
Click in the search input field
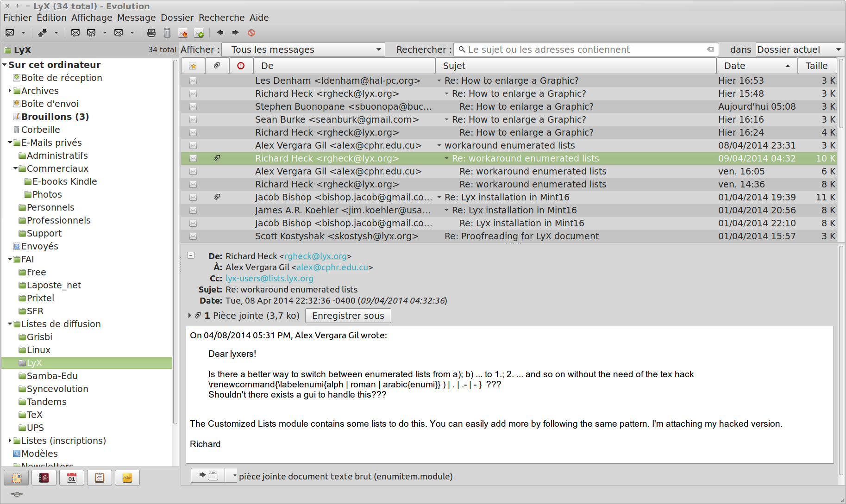point(586,50)
